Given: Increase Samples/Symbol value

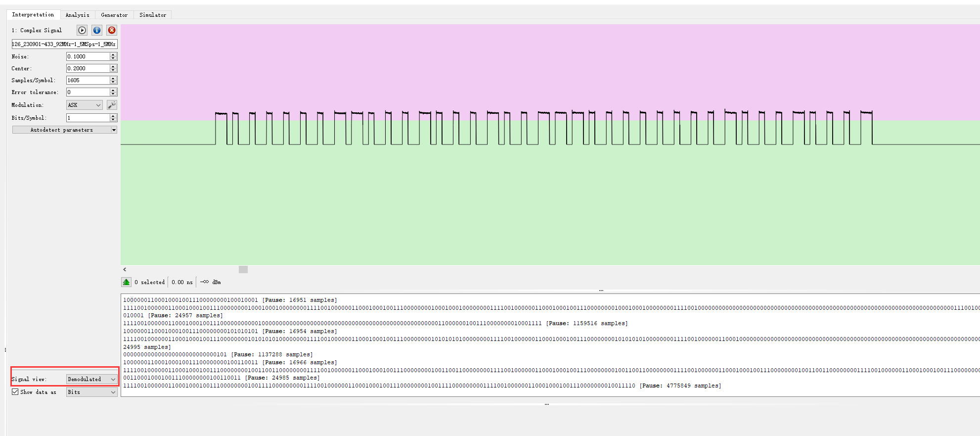Looking at the screenshot, I should pos(113,79).
